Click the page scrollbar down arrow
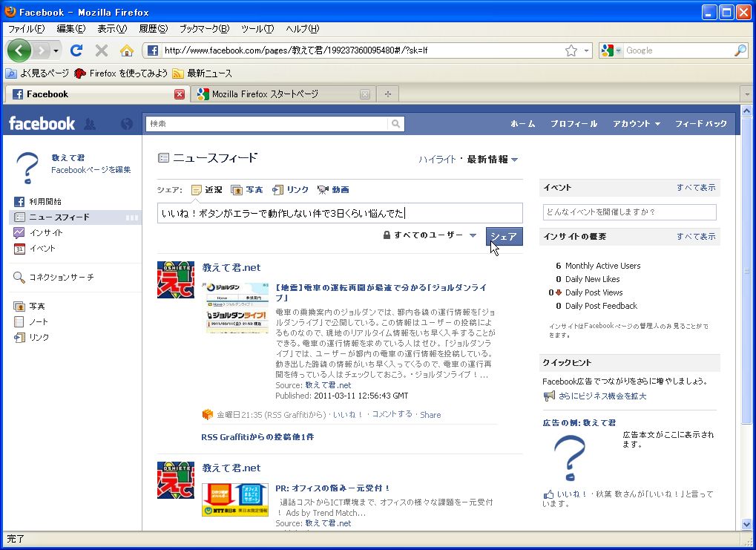Image resolution: width=756 pixels, height=550 pixels. tap(746, 525)
